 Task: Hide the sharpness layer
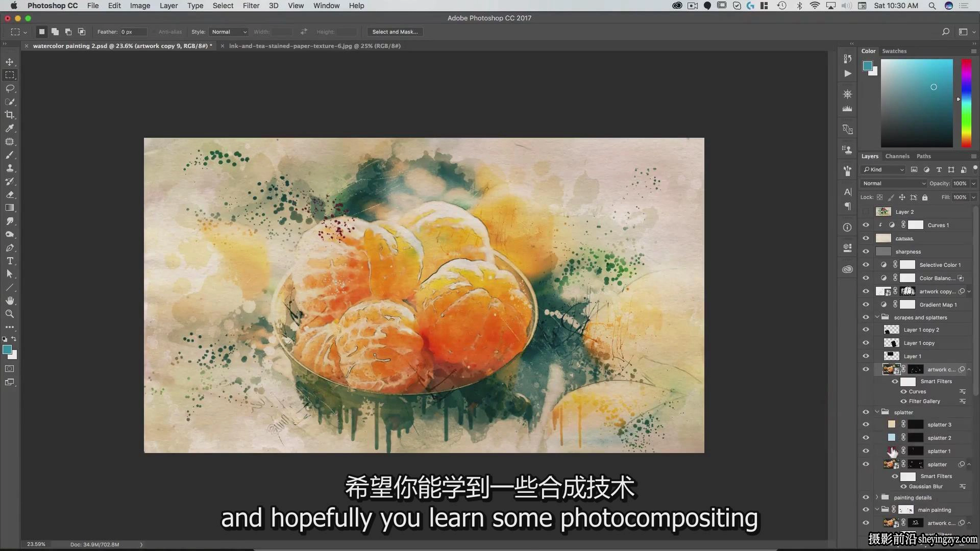[x=866, y=252]
